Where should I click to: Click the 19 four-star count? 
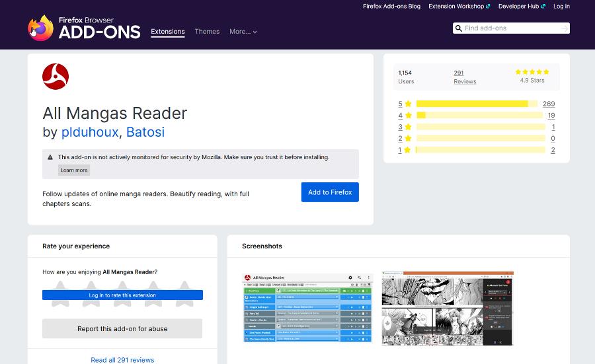551,115
